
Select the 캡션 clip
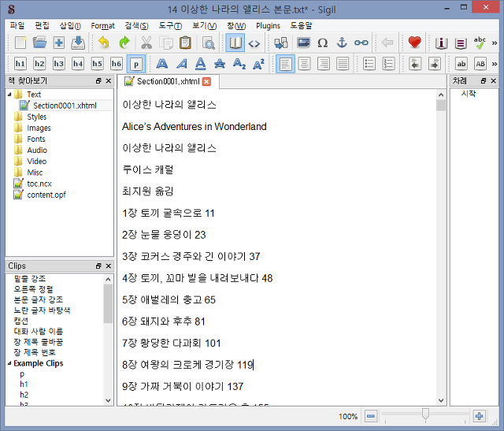(x=21, y=321)
